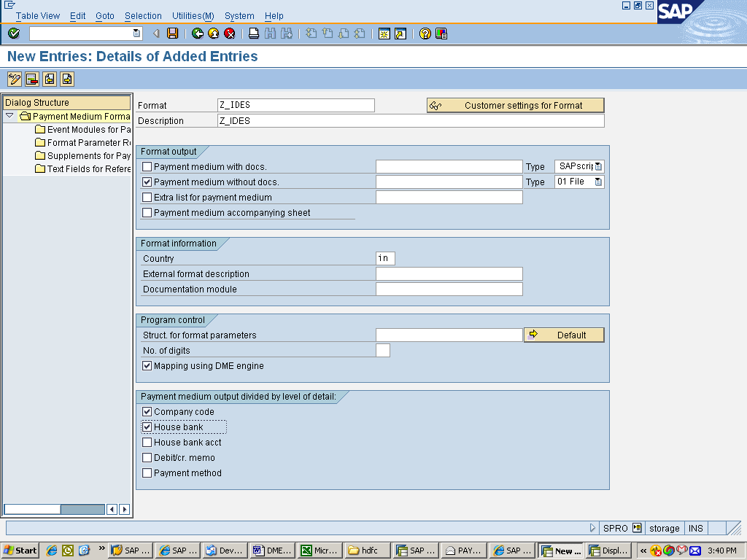Click the Customize Local Layout icon
The height and width of the screenshot is (560, 747).
click(441, 34)
